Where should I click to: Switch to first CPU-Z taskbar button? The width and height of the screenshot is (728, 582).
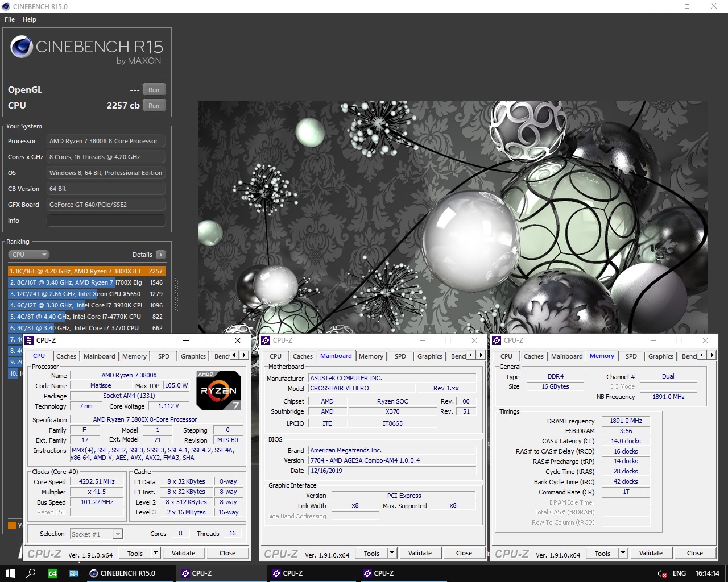click(221, 573)
